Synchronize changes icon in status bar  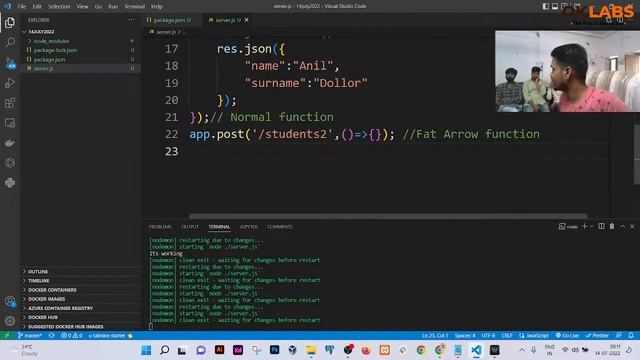[51, 336]
